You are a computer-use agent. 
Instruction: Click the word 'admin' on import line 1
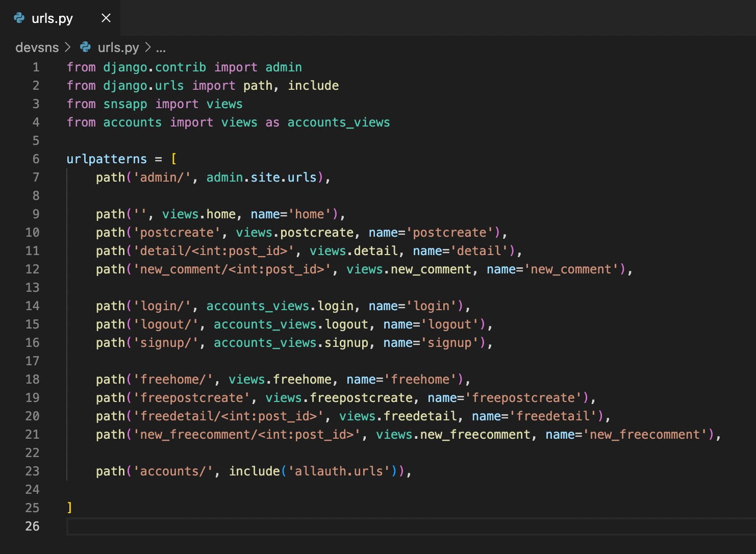[x=284, y=67]
